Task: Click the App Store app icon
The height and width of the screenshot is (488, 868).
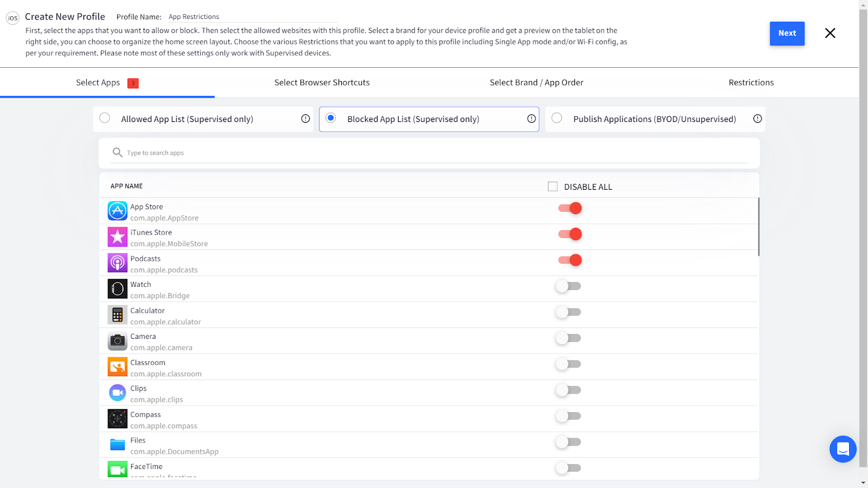Action: click(x=117, y=211)
